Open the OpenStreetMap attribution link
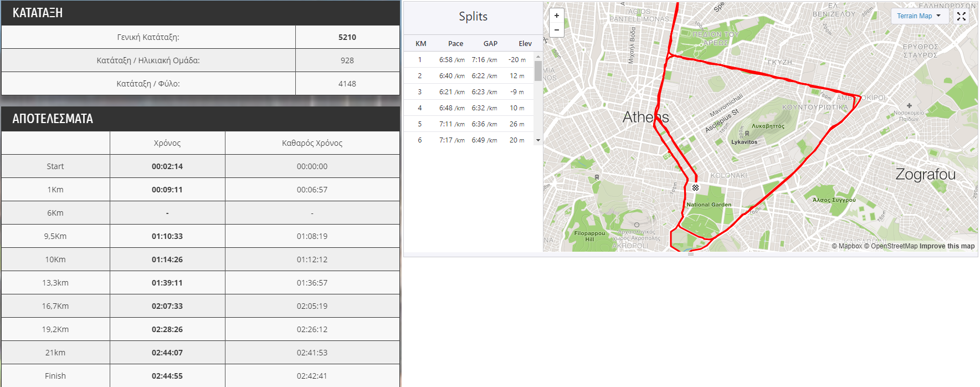Image resolution: width=980 pixels, height=387 pixels. [x=891, y=246]
